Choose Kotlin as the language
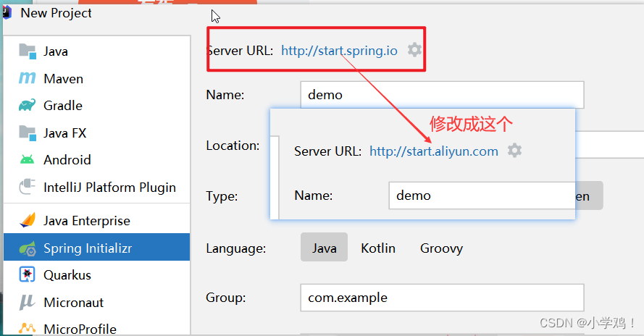The height and width of the screenshot is (336, 644). pos(378,248)
